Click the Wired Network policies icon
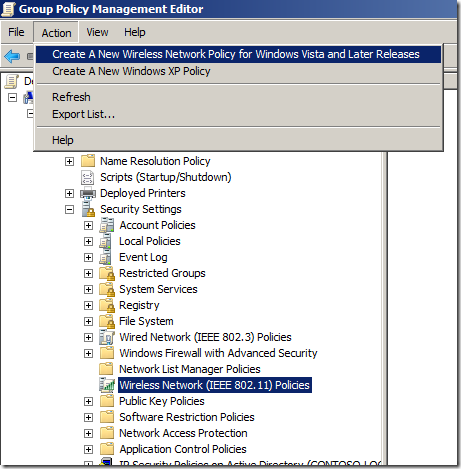Viewport: 461px width, 469px height. click(x=107, y=337)
